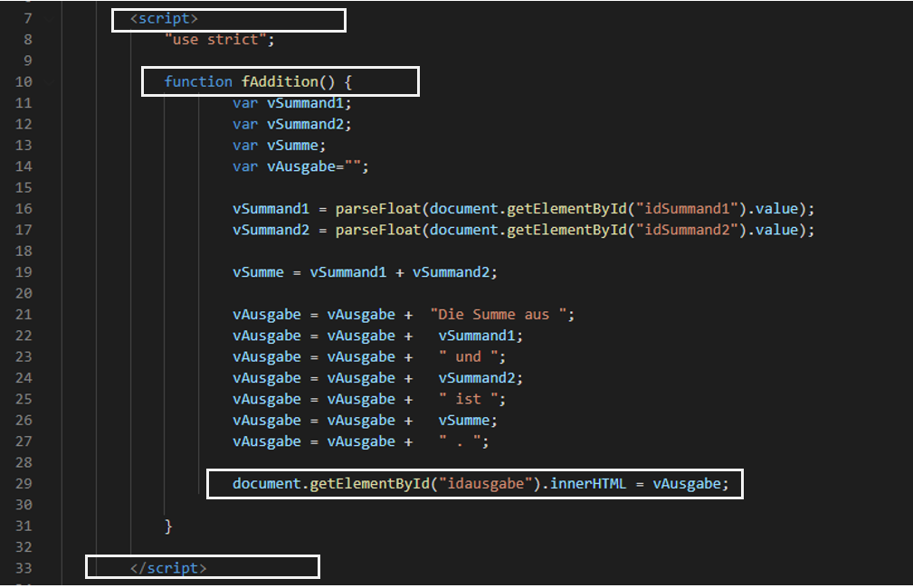The image size is (913, 588).
Task: Click line number 29 in the gutter
Action: pyautogui.click(x=24, y=484)
